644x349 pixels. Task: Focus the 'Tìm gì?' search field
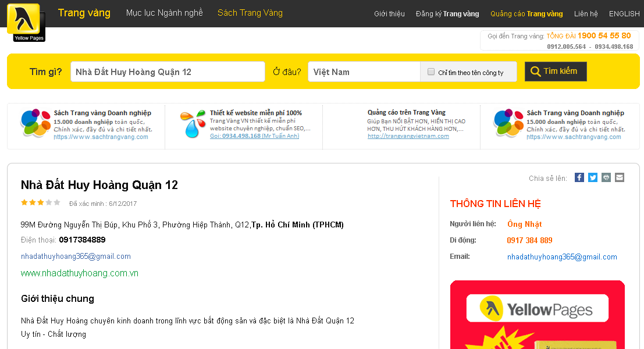click(x=168, y=72)
